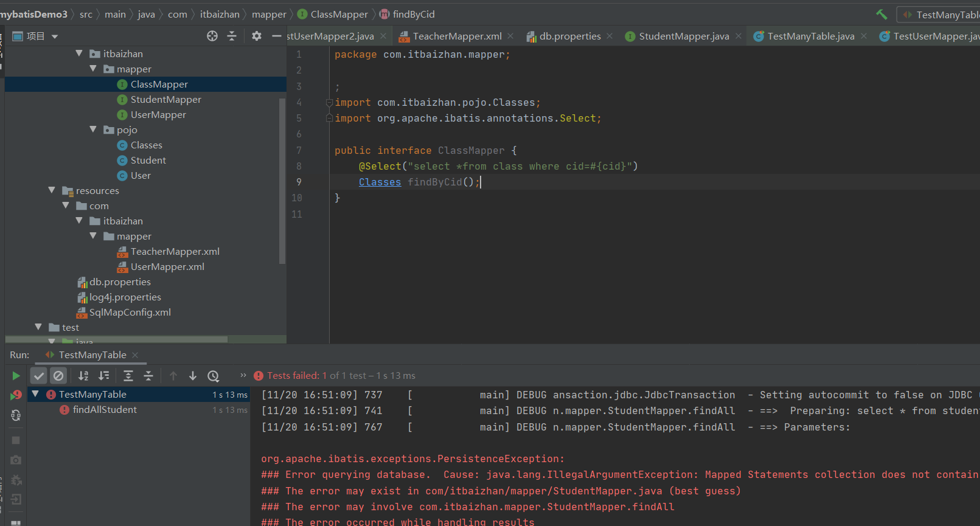
Task: Toggle show ignored tests button
Action: pos(58,376)
